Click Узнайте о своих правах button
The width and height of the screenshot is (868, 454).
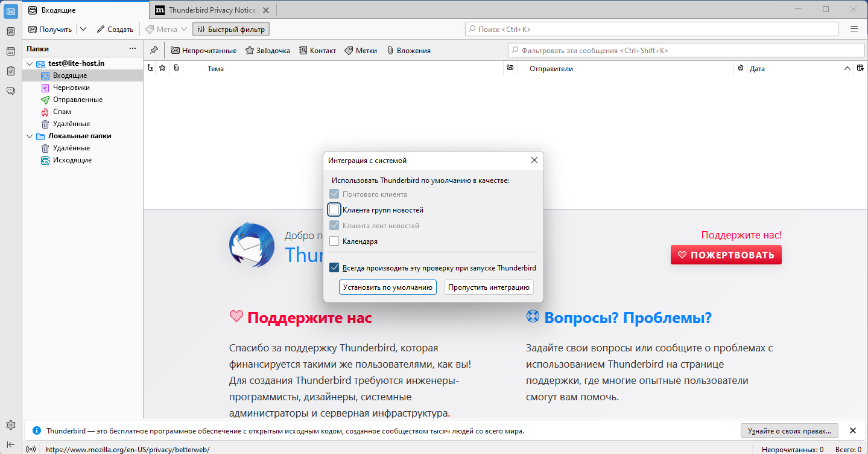click(790, 430)
